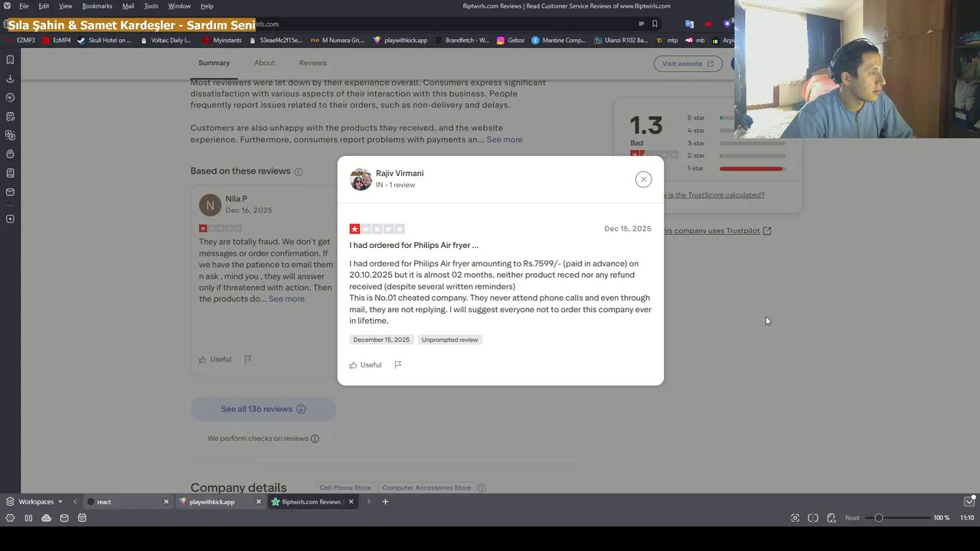
Task: Click the capture page camera icon
Action: point(795,518)
